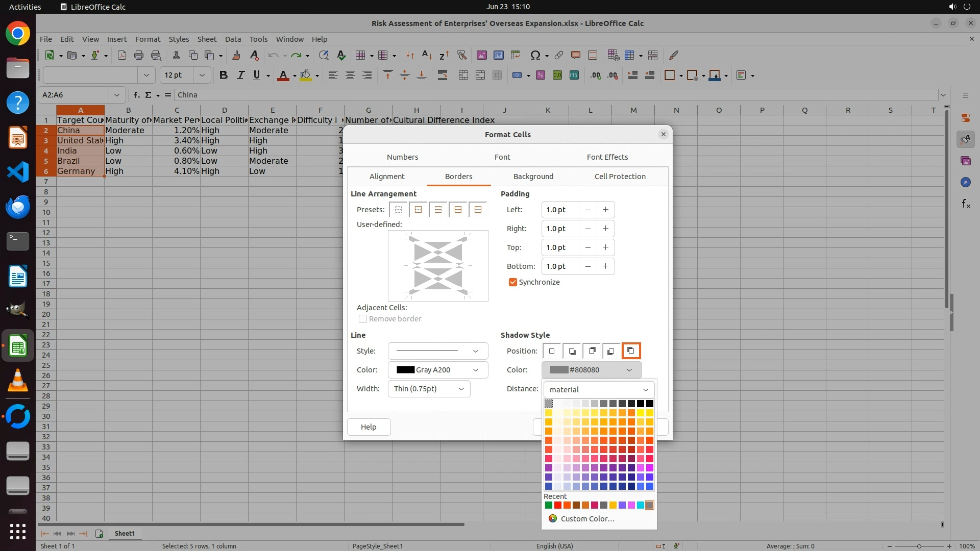Click the Format as Percent icon
Viewport: 980px width, 551px height.
(x=541, y=75)
